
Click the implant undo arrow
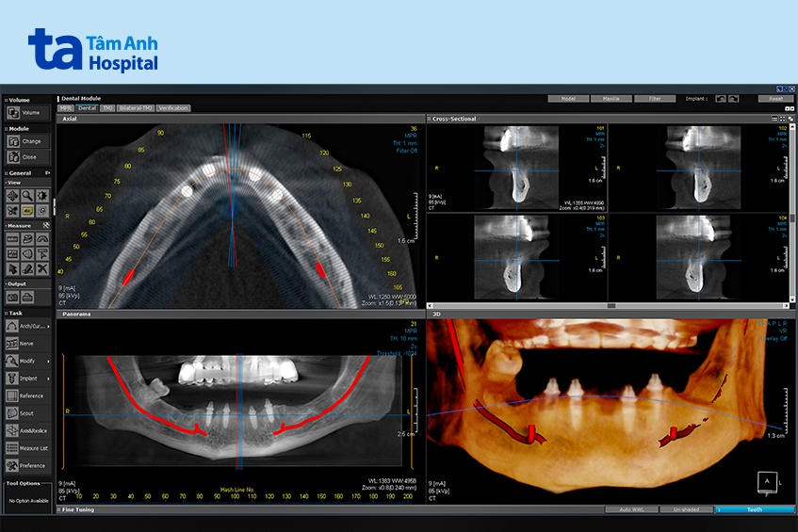[x=721, y=98]
